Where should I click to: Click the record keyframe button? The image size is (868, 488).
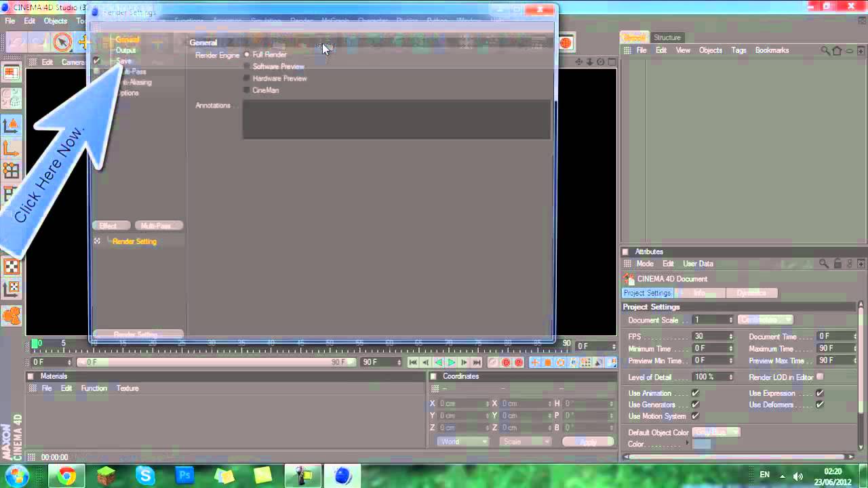pyautogui.click(x=493, y=363)
